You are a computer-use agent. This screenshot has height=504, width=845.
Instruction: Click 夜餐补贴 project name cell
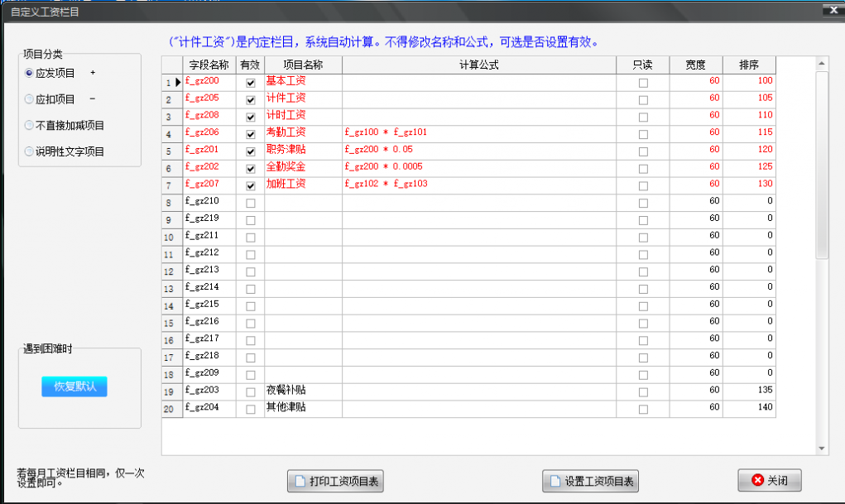[303, 392]
